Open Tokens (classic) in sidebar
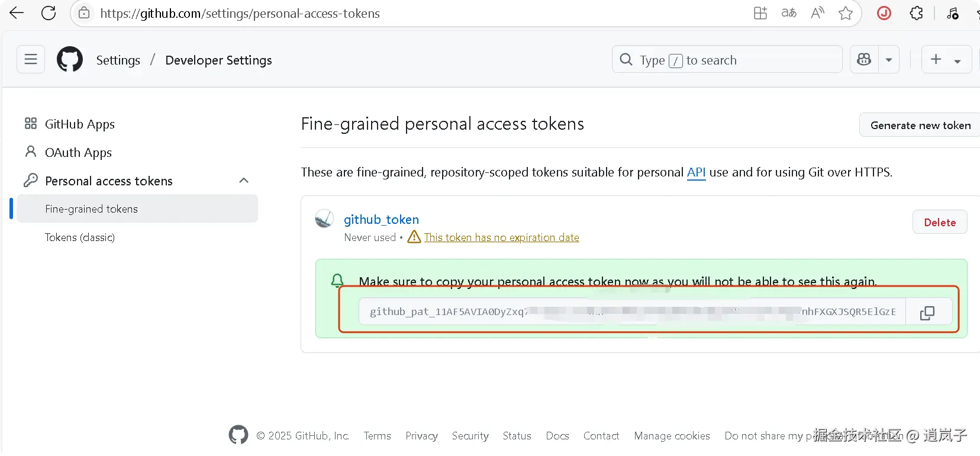Image resolution: width=980 pixels, height=456 pixels. click(80, 237)
